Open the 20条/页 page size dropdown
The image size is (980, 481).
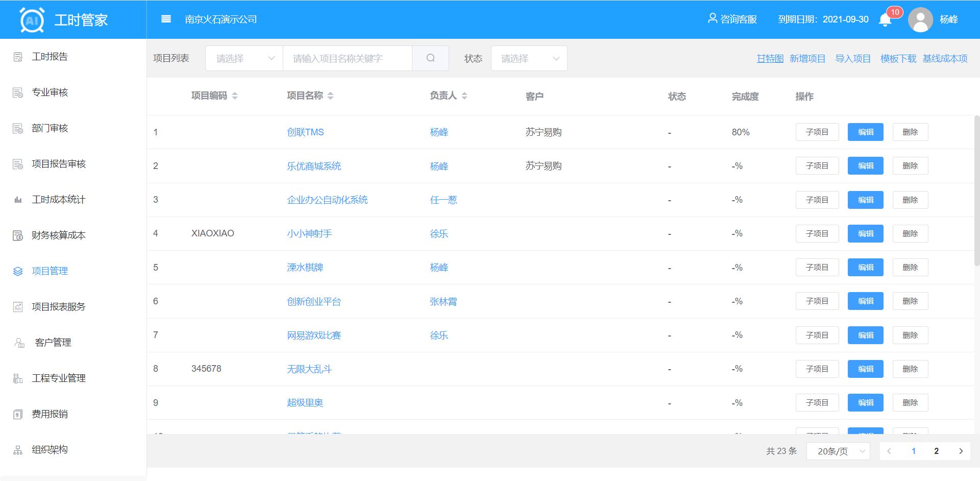click(838, 451)
